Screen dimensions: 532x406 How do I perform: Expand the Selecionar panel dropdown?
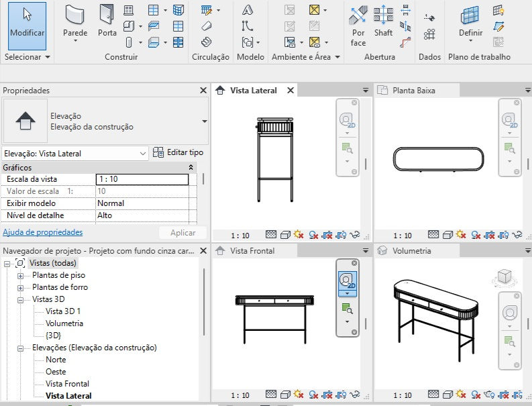click(x=48, y=57)
